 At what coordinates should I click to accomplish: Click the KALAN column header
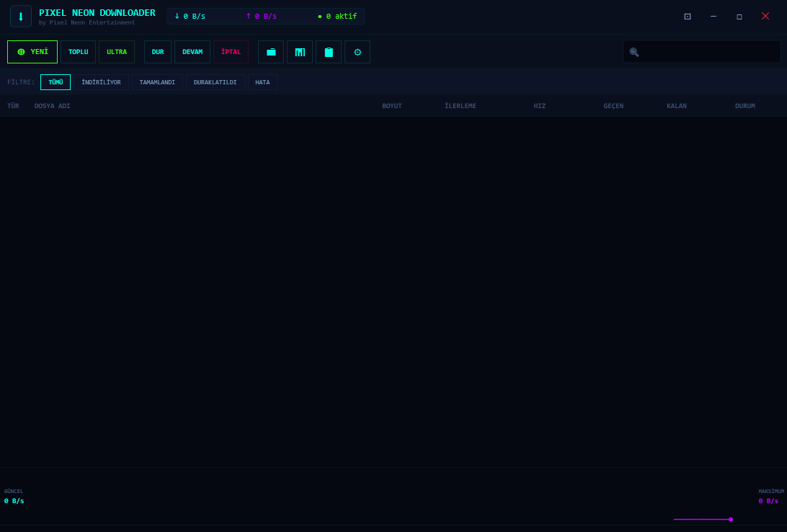point(677,106)
